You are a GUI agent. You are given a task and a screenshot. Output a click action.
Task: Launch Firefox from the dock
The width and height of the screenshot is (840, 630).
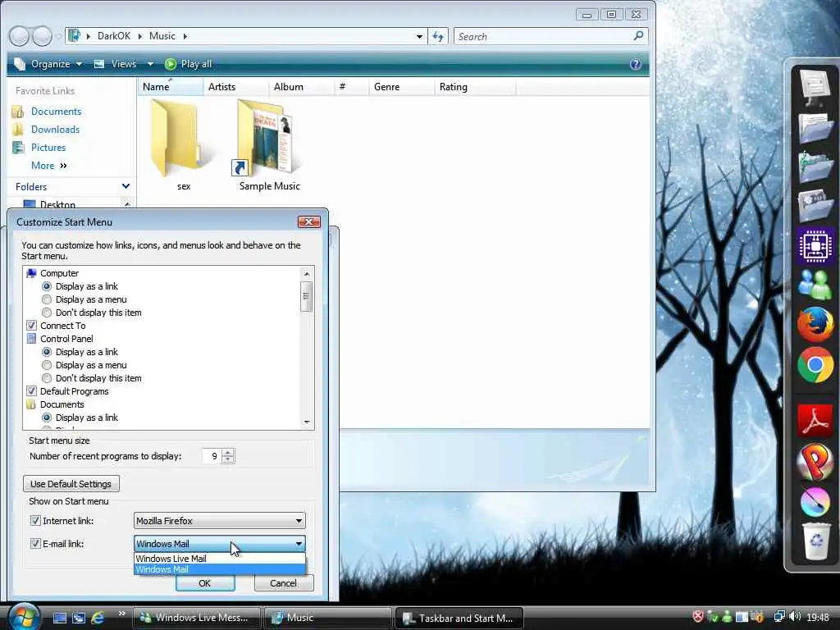pyautogui.click(x=815, y=324)
